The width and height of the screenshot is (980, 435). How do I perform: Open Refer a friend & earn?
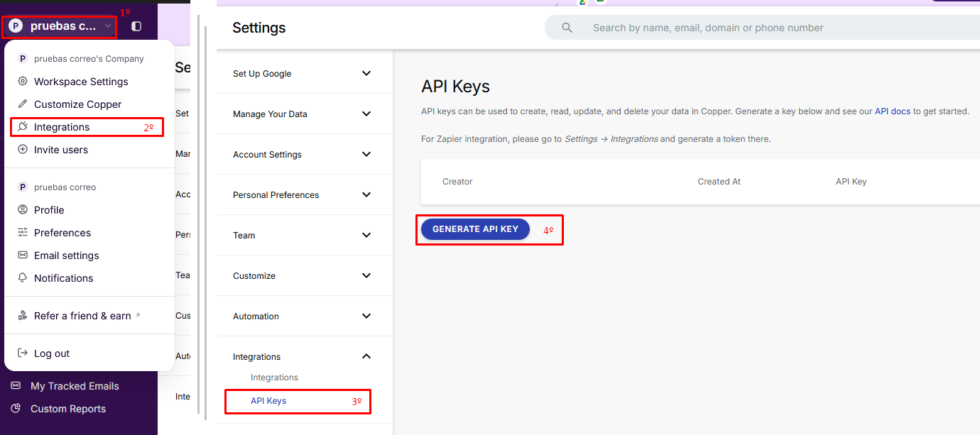click(82, 316)
